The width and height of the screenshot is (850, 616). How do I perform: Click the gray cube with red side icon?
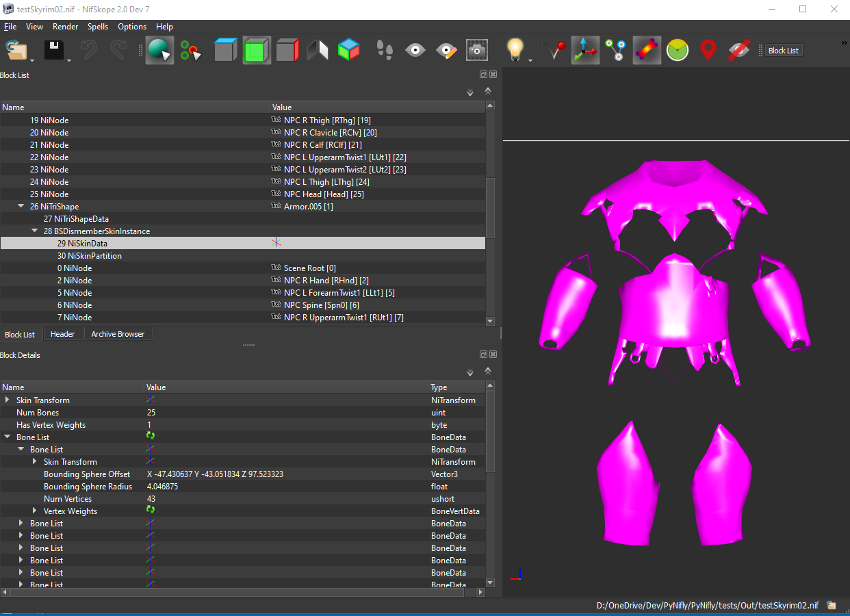[287, 50]
